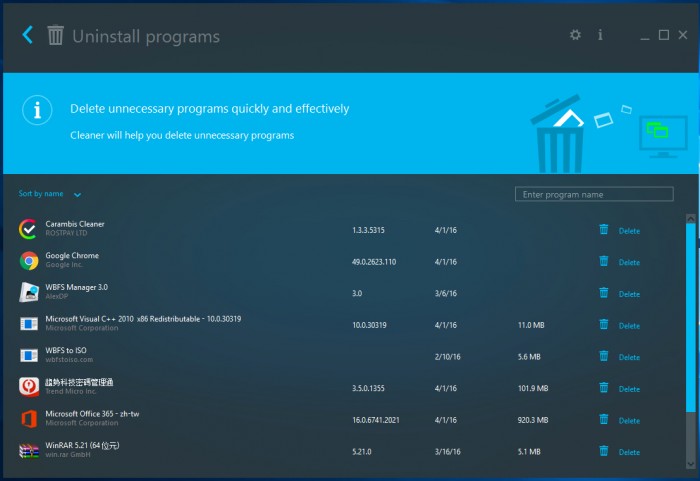Click the Microsoft Office 365 icon
Image resolution: width=700 pixels, height=481 pixels.
click(x=29, y=418)
